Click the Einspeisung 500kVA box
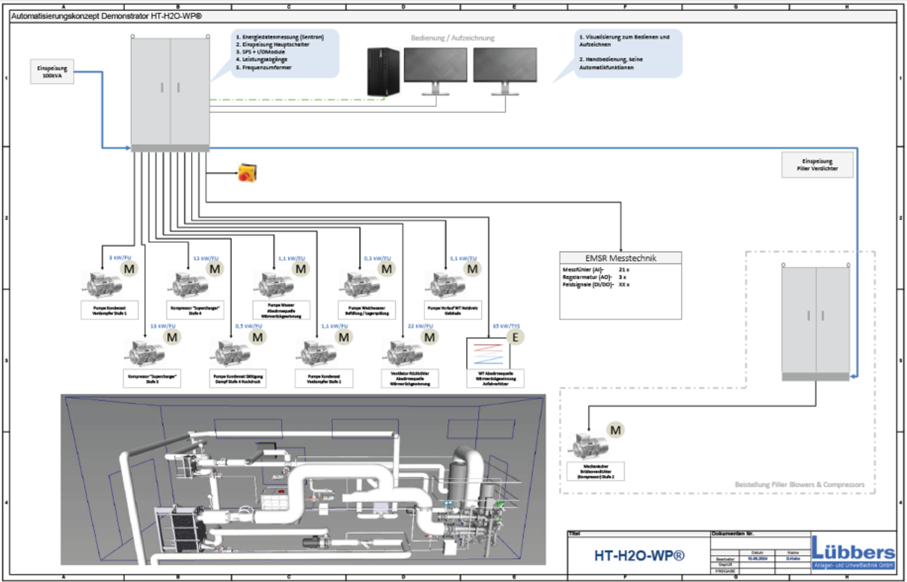This screenshot has height=582, width=907. pyautogui.click(x=58, y=73)
